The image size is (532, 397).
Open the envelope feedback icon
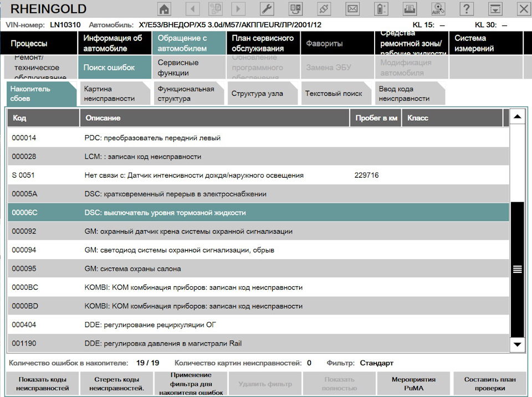click(x=352, y=9)
